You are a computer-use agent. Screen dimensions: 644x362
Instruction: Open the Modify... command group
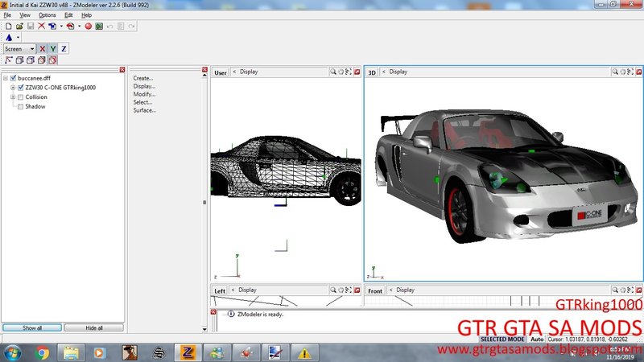144,94
